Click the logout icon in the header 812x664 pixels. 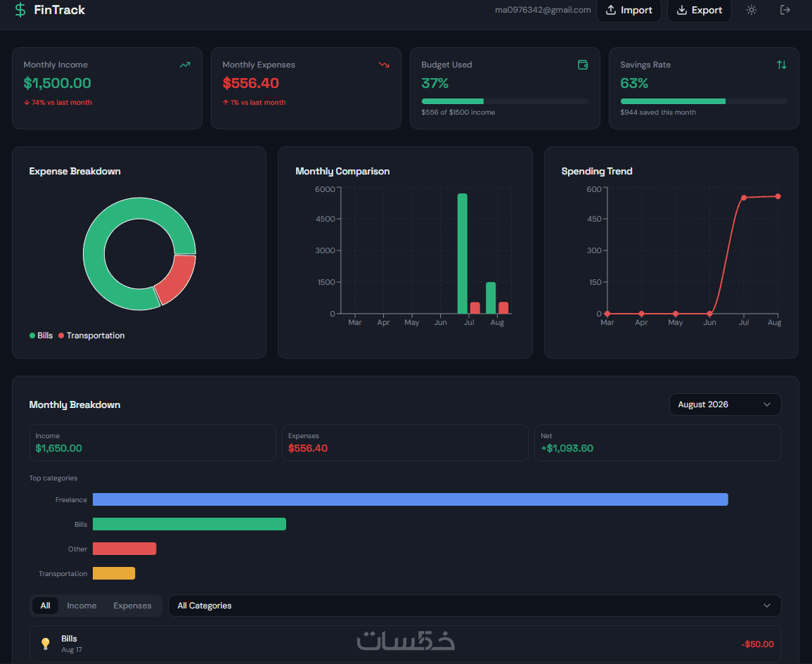coord(785,10)
